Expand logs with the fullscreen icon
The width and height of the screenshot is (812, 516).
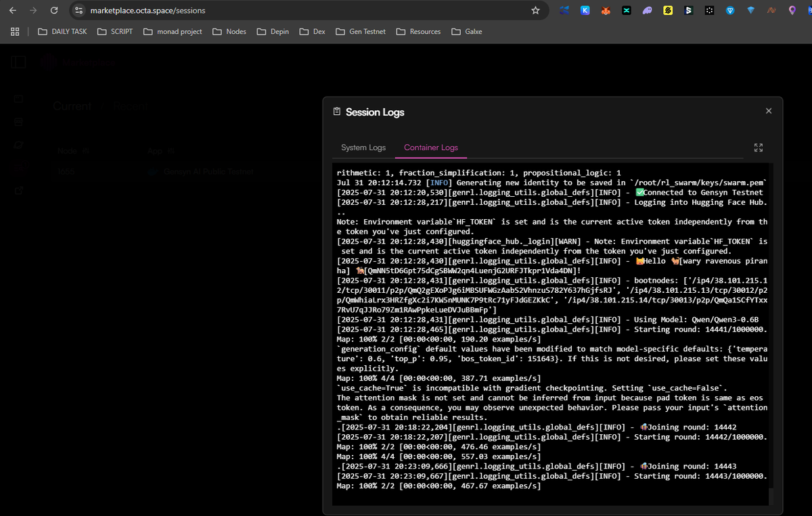coord(758,147)
